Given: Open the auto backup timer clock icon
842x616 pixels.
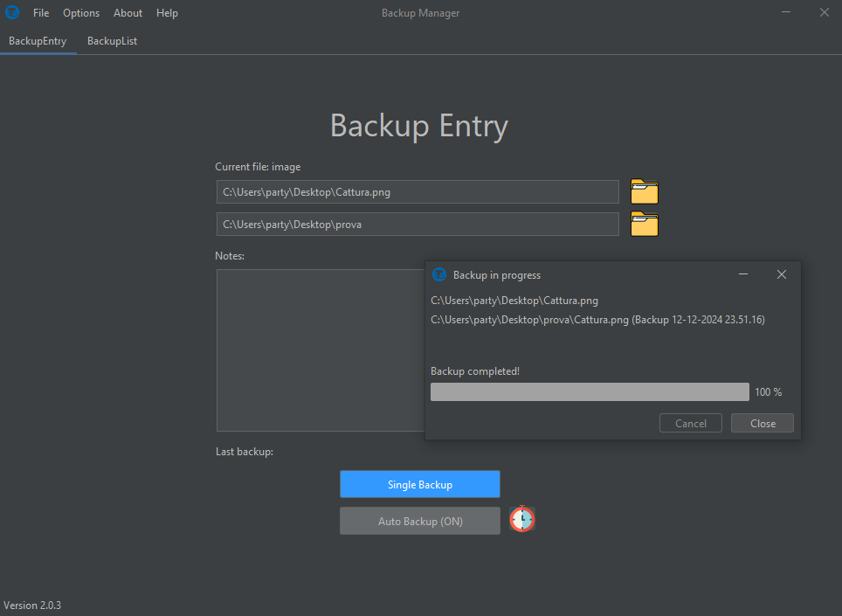Looking at the screenshot, I should 522,519.
